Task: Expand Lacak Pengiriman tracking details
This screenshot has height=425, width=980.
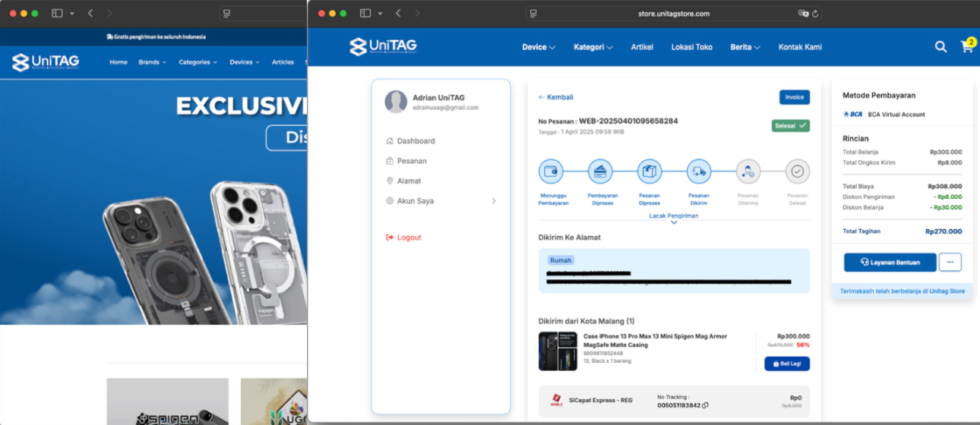Action: click(x=674, y=219)
